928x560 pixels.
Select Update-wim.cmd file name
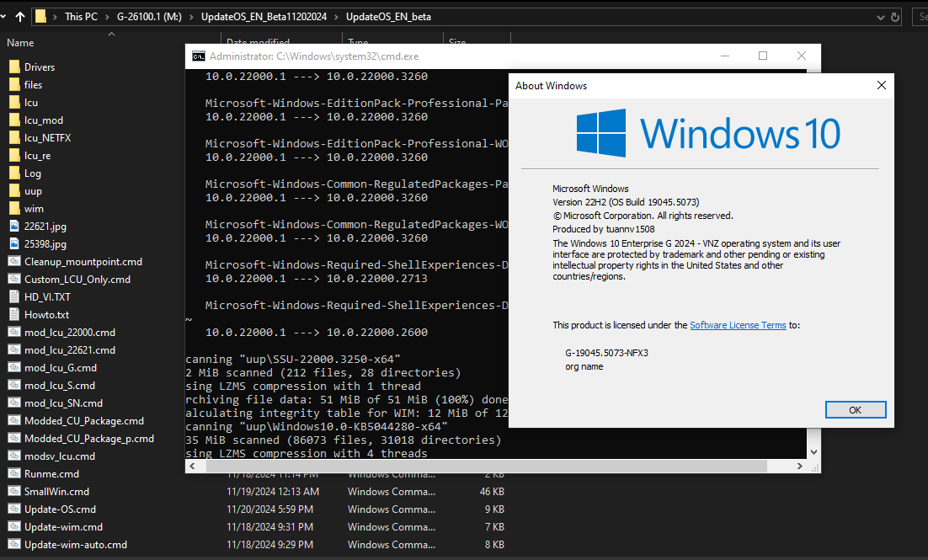point(63,527)
